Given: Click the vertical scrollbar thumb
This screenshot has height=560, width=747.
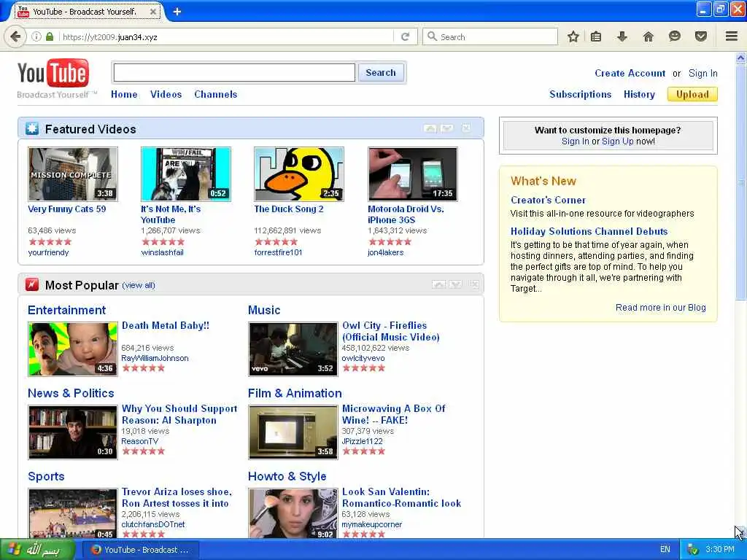Looking at the screenshot, I should coord(741,182).
